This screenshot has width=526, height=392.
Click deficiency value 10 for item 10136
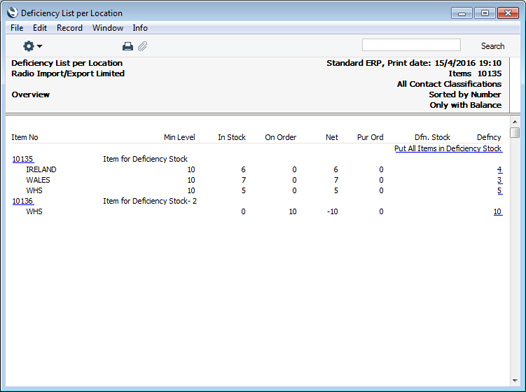tap(498, 212)
